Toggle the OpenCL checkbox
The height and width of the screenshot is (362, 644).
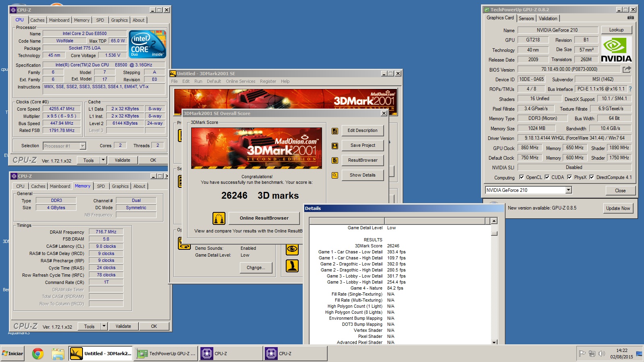point(522,177)
